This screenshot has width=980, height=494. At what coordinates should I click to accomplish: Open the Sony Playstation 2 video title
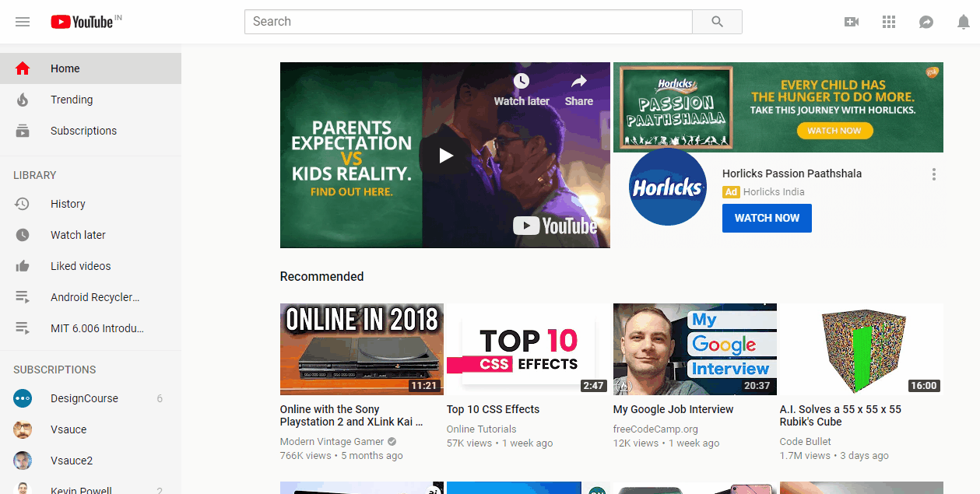point(352,415)
